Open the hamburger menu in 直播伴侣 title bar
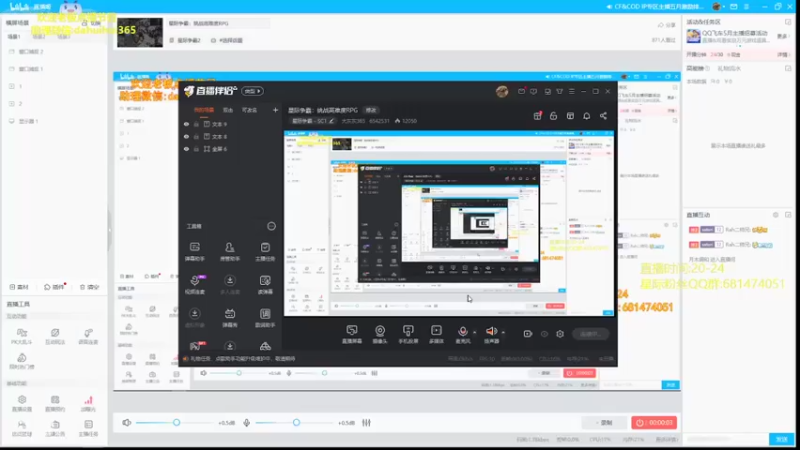Image resolution: width=800 pixels, height=450 pixels. point(571,91)
